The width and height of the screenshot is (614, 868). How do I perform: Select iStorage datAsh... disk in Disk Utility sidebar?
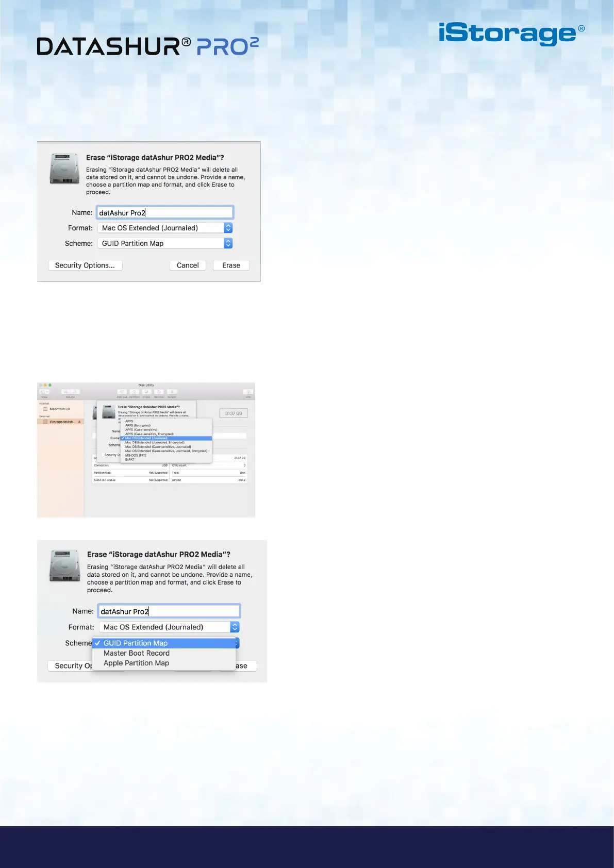[x=60, y=422]
